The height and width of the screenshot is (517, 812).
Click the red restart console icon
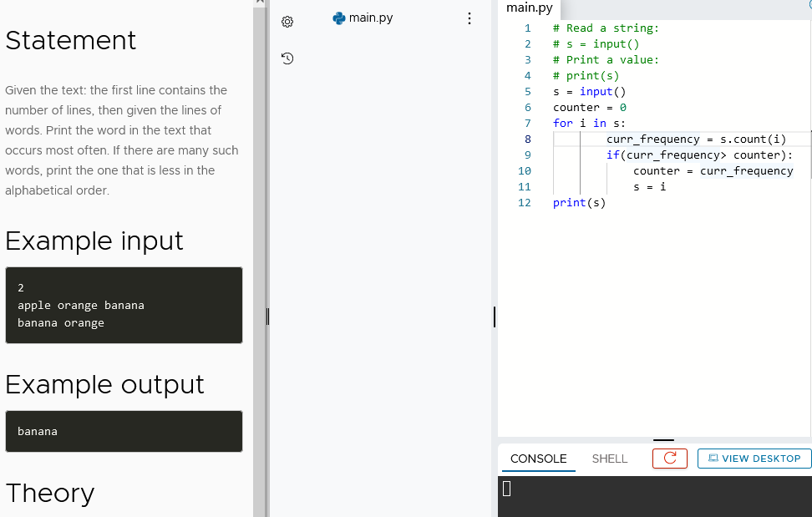click(x=669, y=458)
